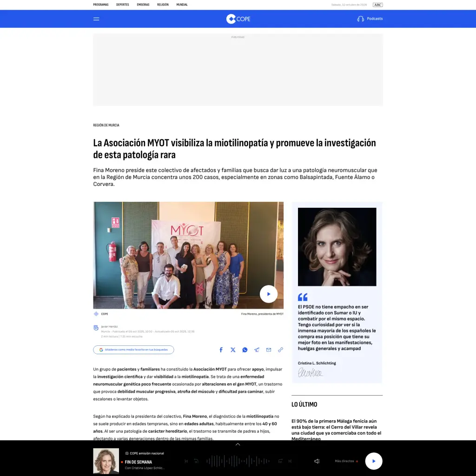Screen dimensions: 476x476
Task: Share article on X
Action: (233, 350)
